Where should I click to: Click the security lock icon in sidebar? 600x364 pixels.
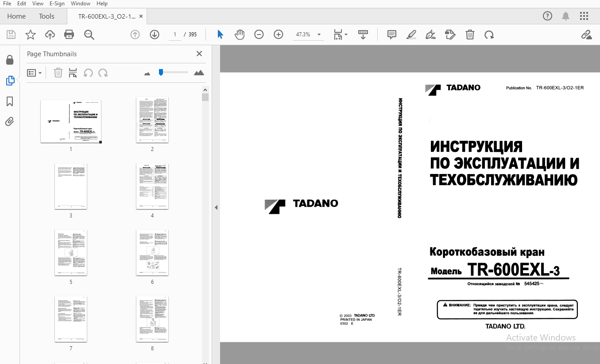click(10, 60)
